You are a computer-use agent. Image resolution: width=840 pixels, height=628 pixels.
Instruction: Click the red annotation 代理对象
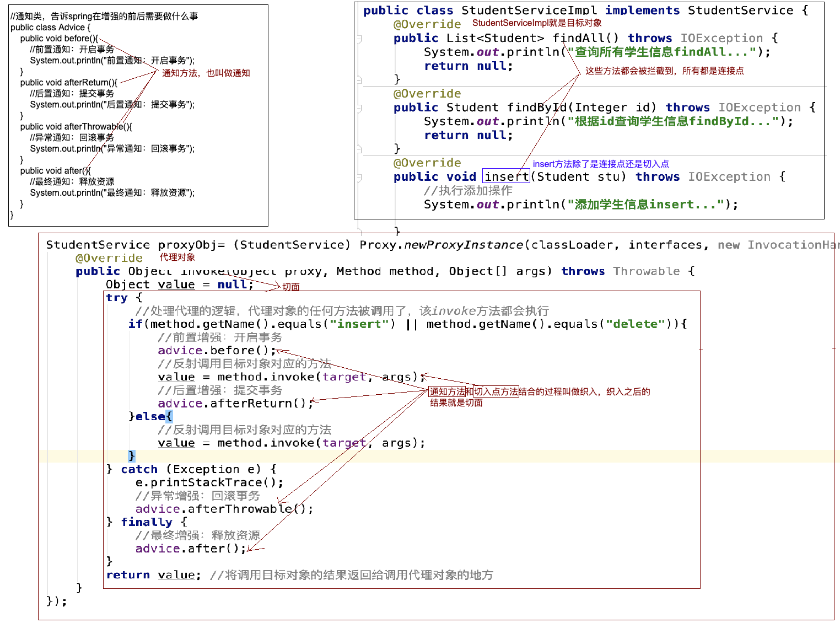pos(177,257)
